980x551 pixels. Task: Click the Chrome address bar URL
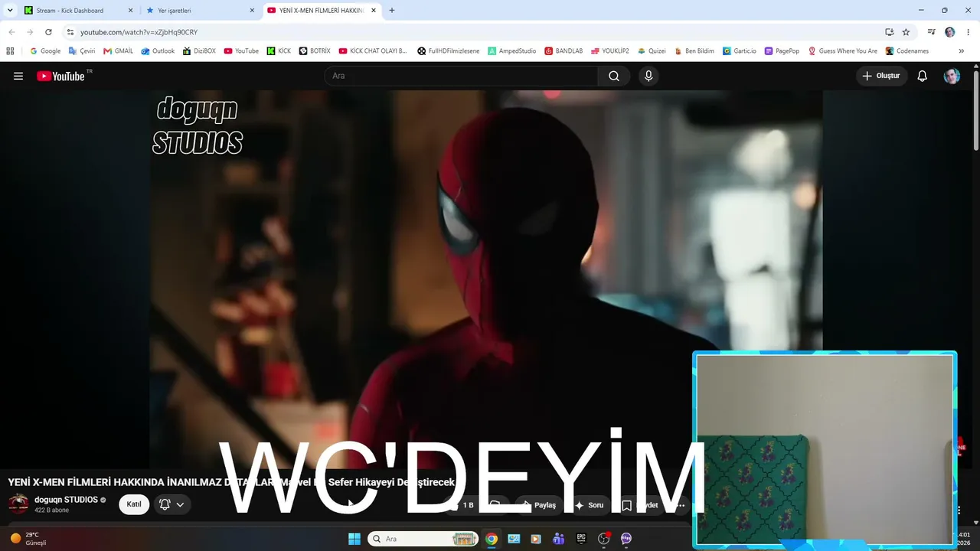tap(139, 32)
